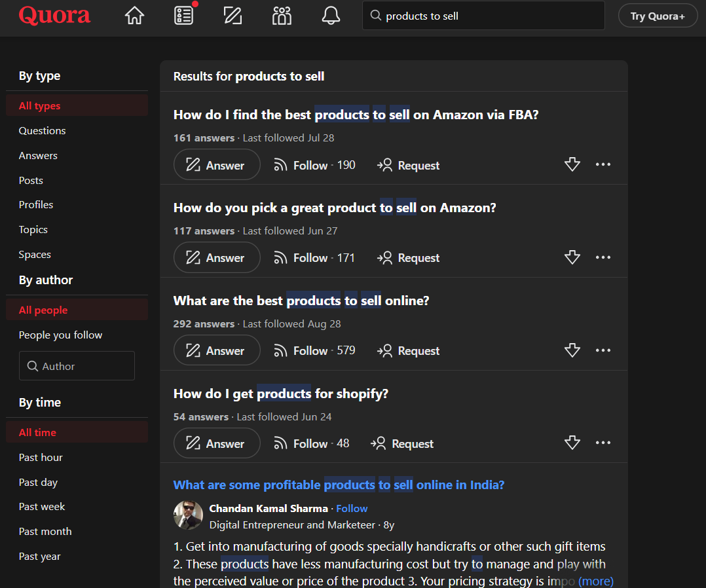Downvote the best products online question
The height and width of the screenshot is (588, 706).
(x=572, y=351)
